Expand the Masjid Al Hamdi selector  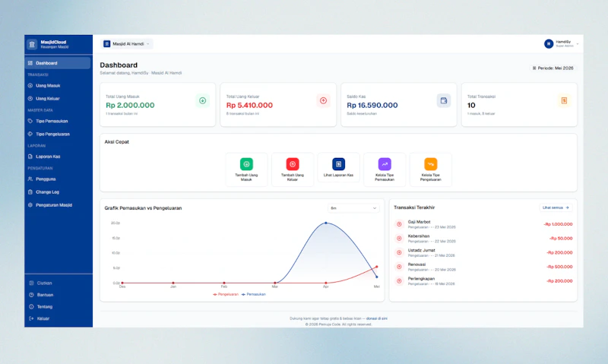(x=127, y=44)
